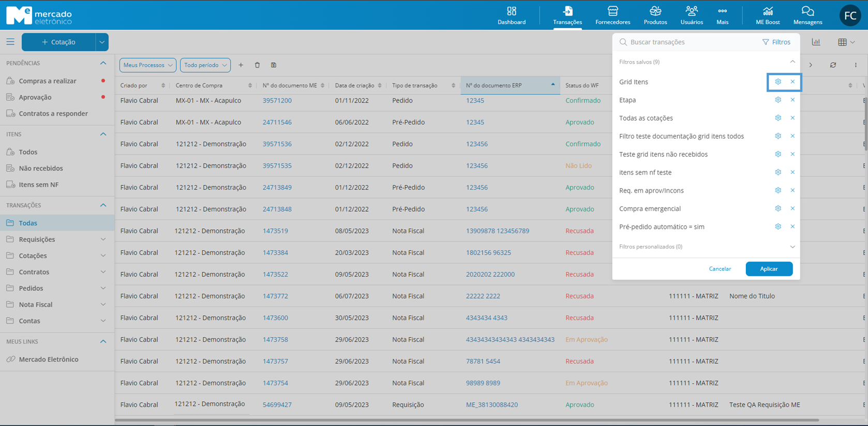Click the save icon in the grid toolbar
Viewport: 868px width, 426px height.
pos(274,65)
